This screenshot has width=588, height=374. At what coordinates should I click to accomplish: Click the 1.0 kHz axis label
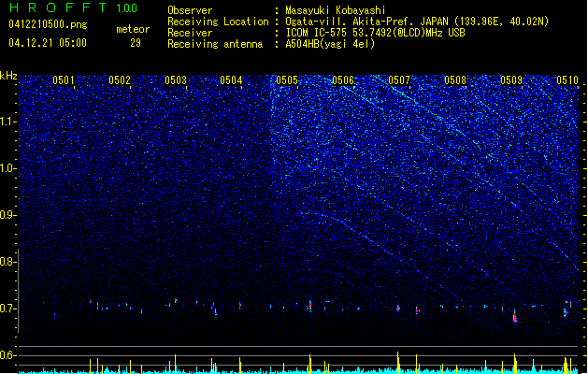point(8,168)
